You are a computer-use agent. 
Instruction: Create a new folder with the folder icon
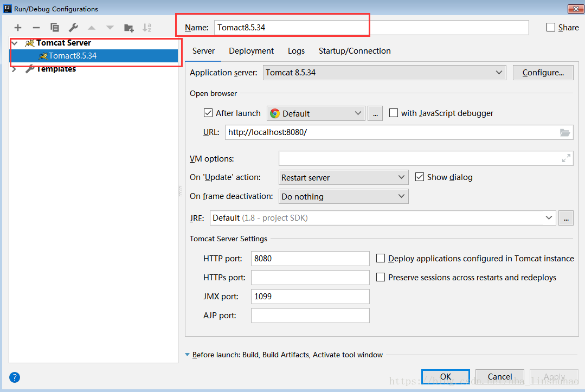128,28
